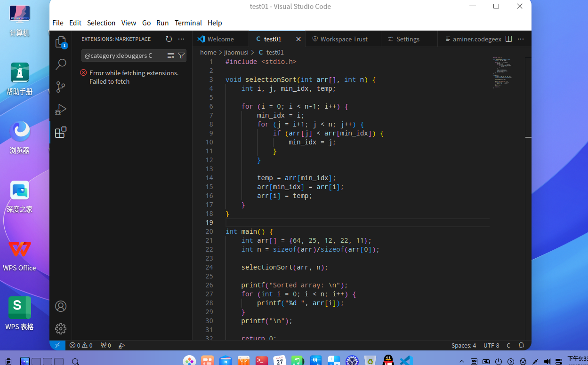
Task: Click the editor vertical scrollbar
Action: point(528,198)
